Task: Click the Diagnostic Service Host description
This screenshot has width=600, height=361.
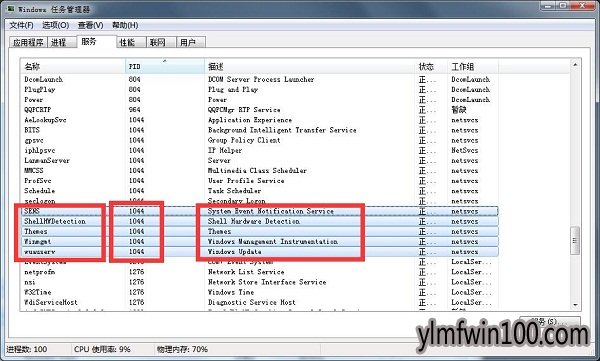Action: tap(252, 302)
